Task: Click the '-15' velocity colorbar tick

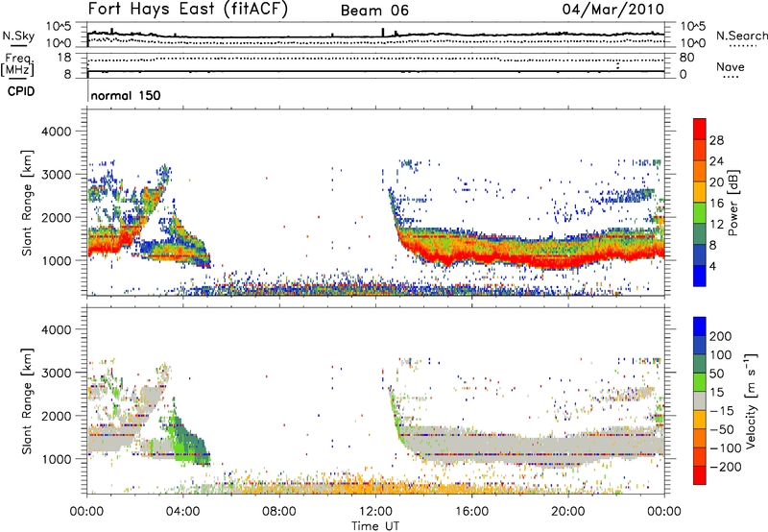Action: click(721, 411)
